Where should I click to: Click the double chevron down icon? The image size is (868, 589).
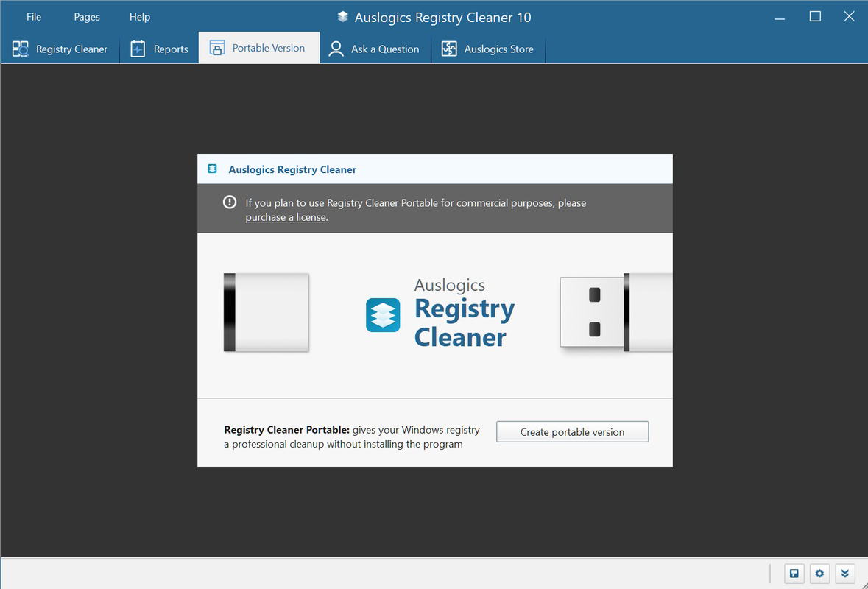click(845, 574)
